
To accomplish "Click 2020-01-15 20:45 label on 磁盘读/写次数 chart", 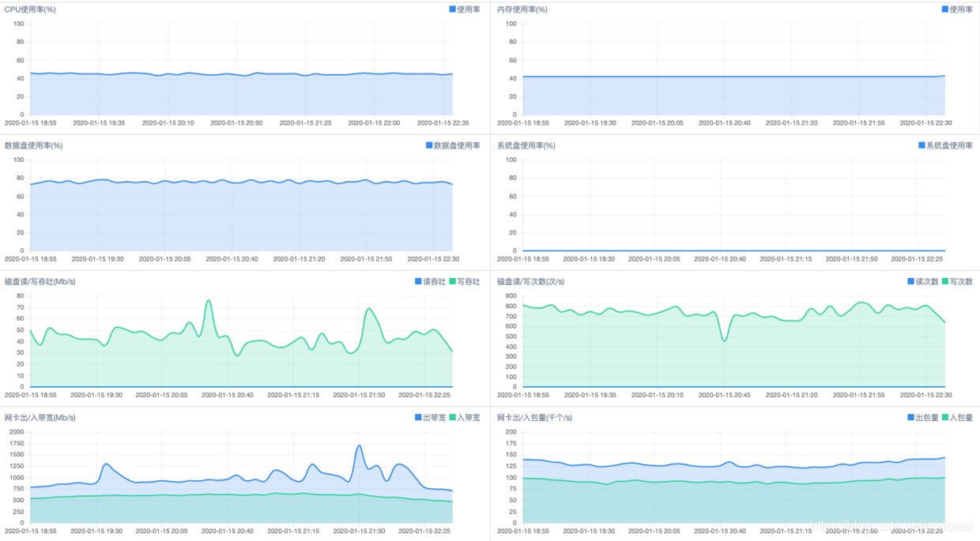I will [x=726, y=394].
